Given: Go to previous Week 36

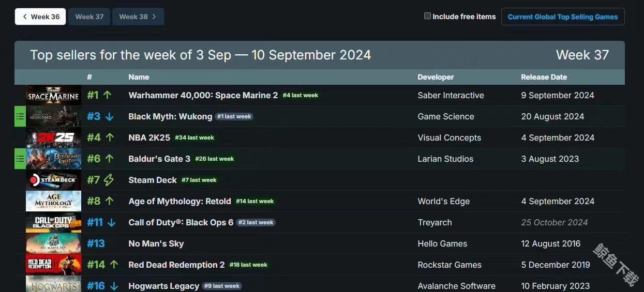Looking at the screenshot, I should click(x=40, y=17).
